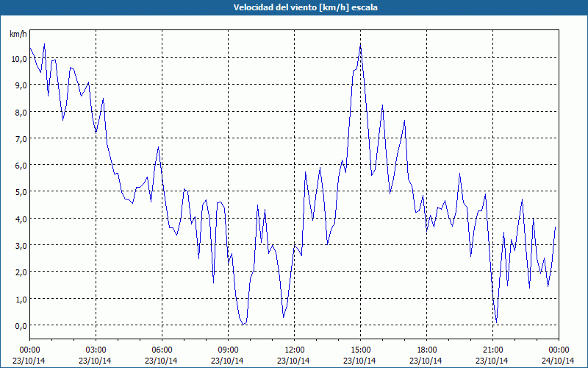
Task: Select the 'km/h' unit label
Action: pos(18,34)
